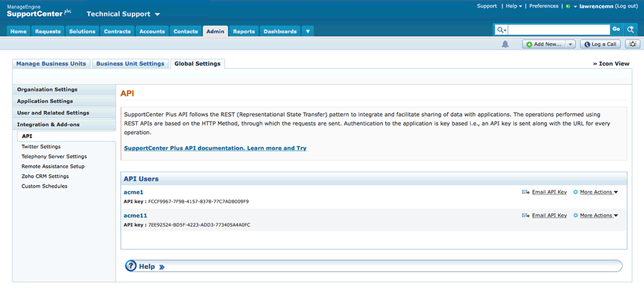Click the Go search button
The image size is (644, 289).
[x=616, y=30]
